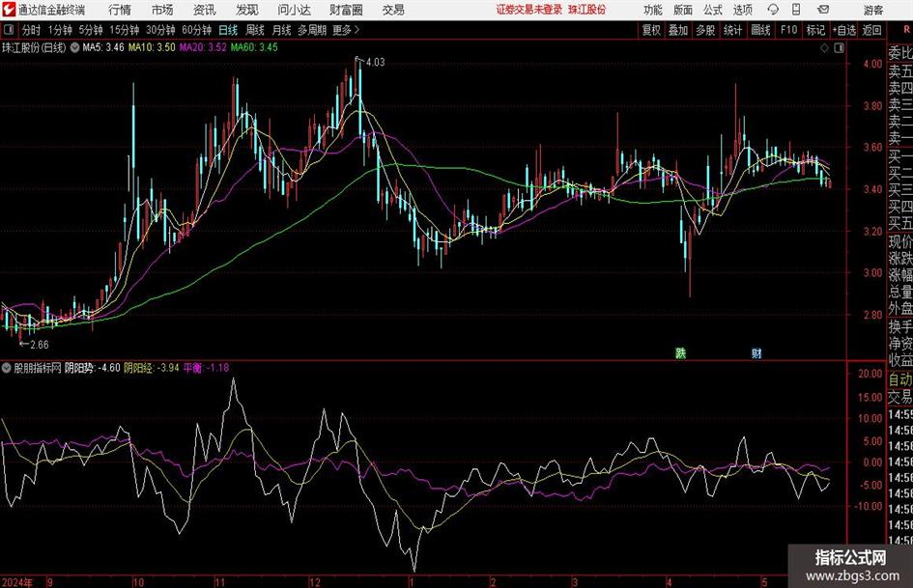The width and height of the screenshot is (913, 588).
Task: Click the 标记 mark button
Action: (x=815, y=30)
